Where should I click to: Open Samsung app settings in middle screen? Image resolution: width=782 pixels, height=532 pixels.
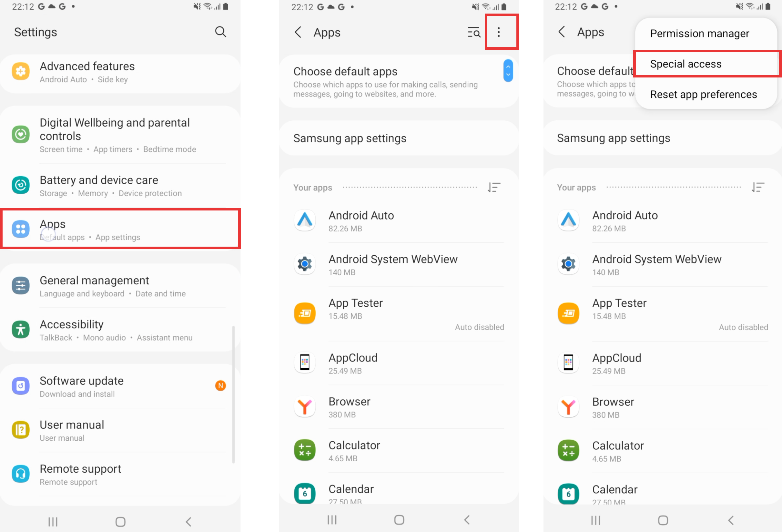(398, 138)
